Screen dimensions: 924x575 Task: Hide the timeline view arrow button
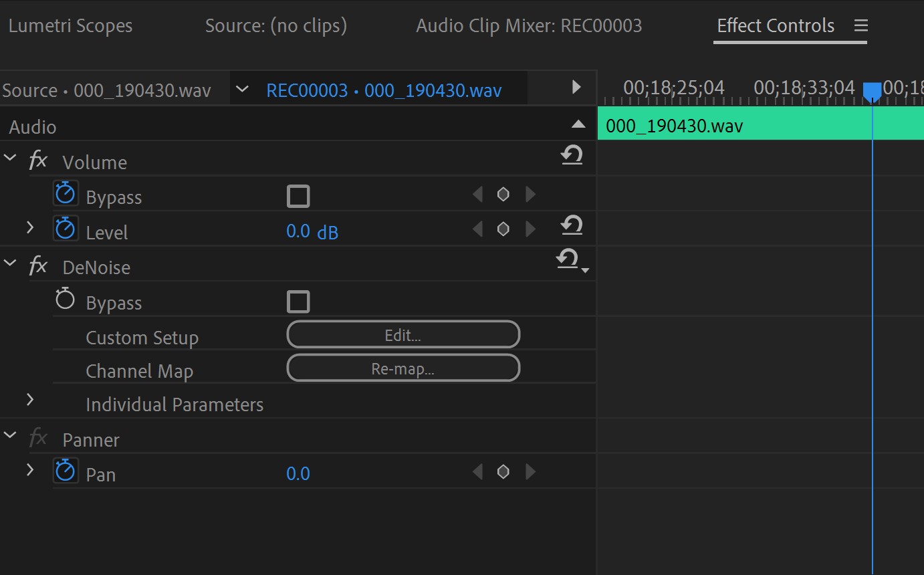pos(576,87)
